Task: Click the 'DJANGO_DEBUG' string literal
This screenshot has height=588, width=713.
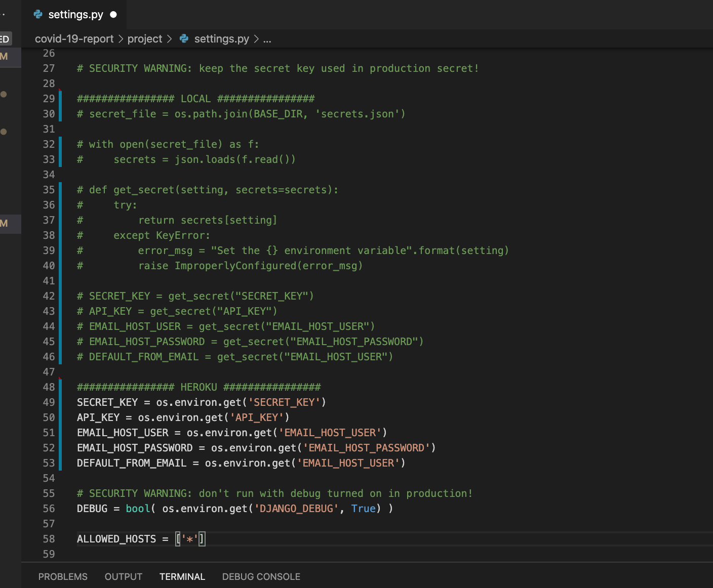Action: [296, 509]
